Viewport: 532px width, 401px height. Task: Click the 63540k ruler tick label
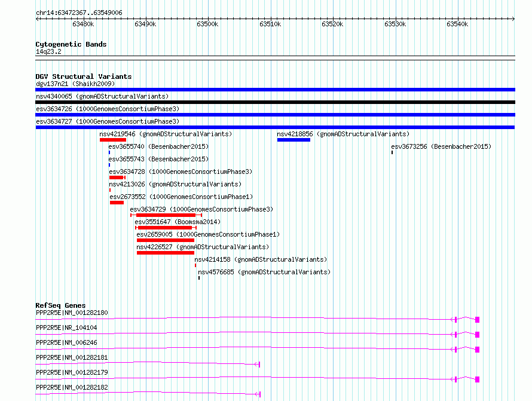pos(457,24)
